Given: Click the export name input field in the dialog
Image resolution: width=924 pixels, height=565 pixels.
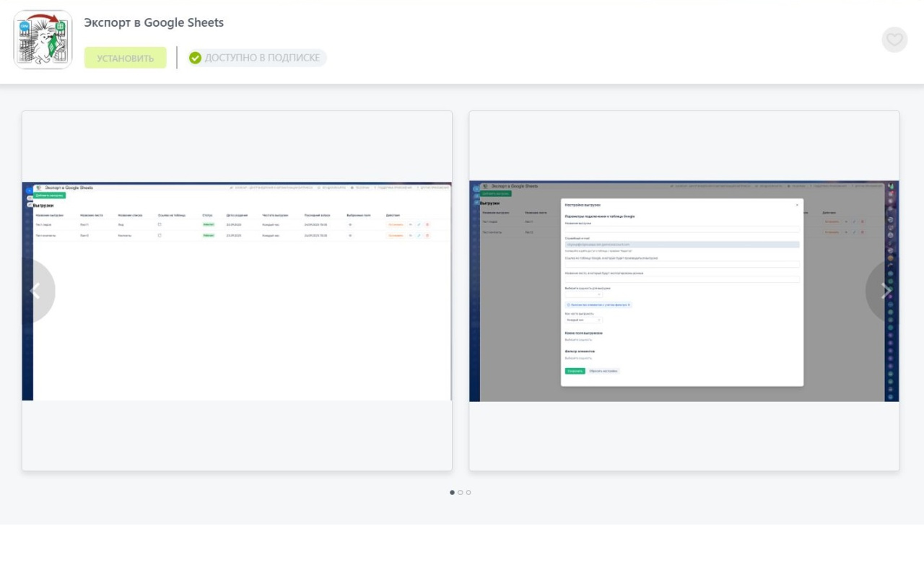Looking at the screenshot, I should [681, 229].
